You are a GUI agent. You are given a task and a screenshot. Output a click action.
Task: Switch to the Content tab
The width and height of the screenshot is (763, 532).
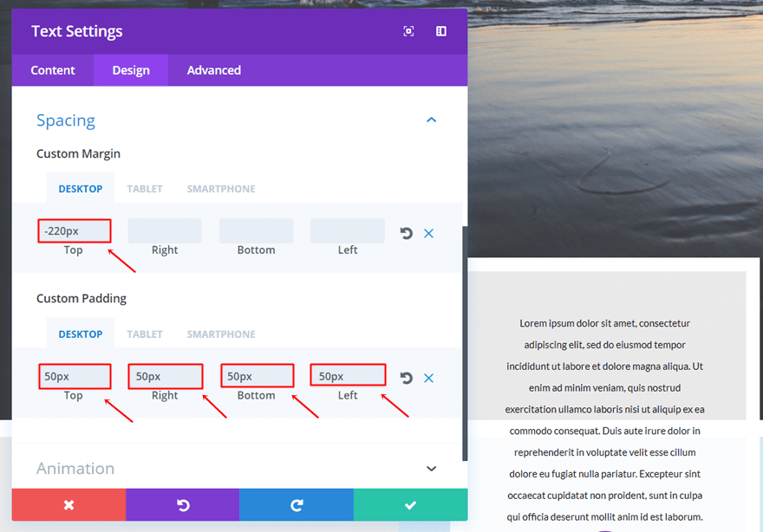pyautogui.click(x=53, y=70)
